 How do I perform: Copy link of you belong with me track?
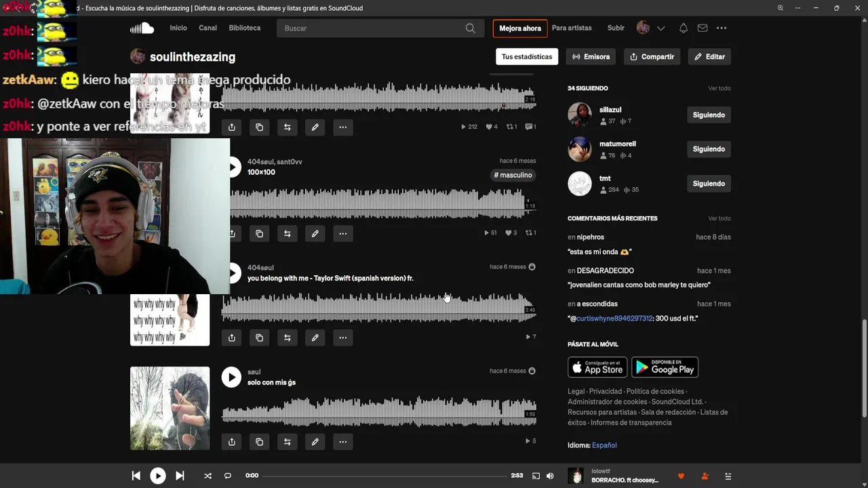259,338
